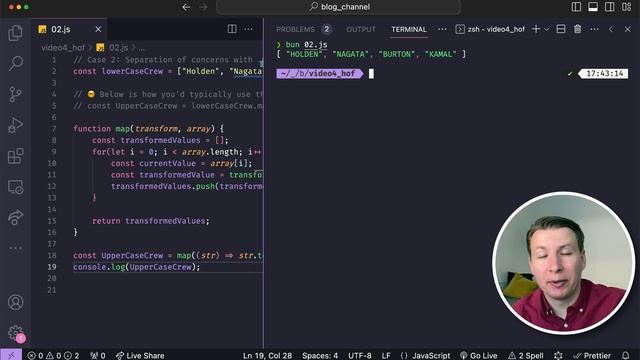Change indentation via Spaces: 4
The width and height of the screenshot is (640, 360).
[x=320, y=356]
